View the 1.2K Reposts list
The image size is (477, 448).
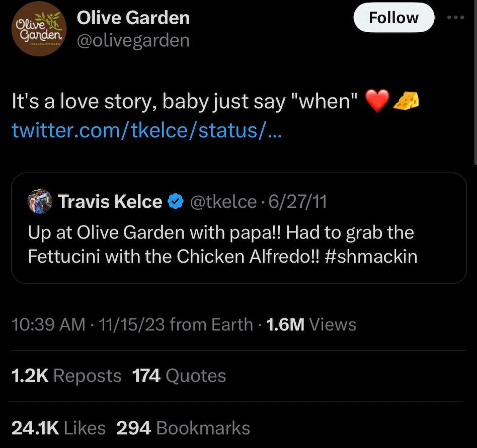click(66, 375)
